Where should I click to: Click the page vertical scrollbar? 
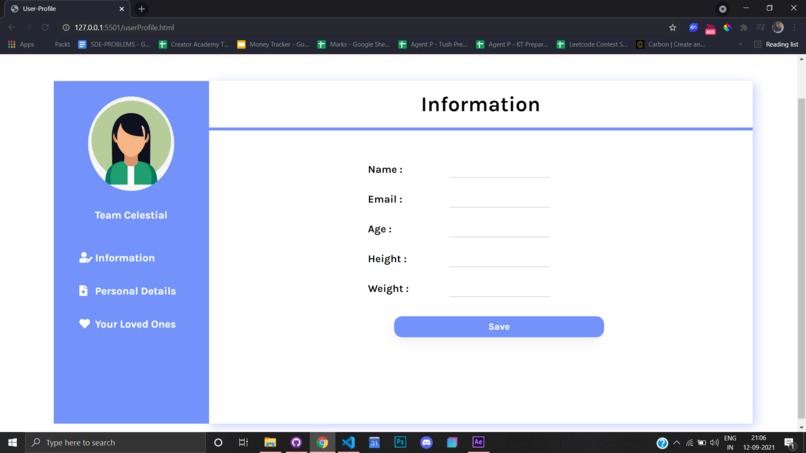[801, 257]
